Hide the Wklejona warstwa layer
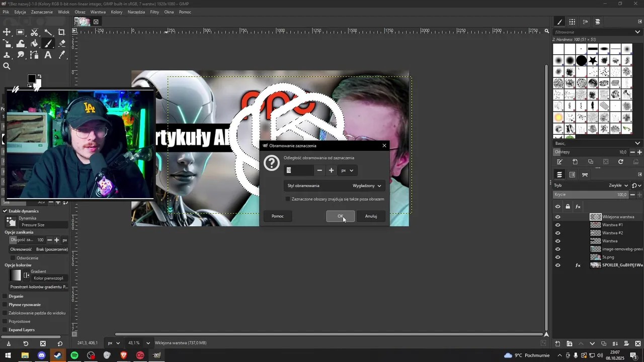The height and width of the screenshot is (362, 644). [x=557, y=217]
